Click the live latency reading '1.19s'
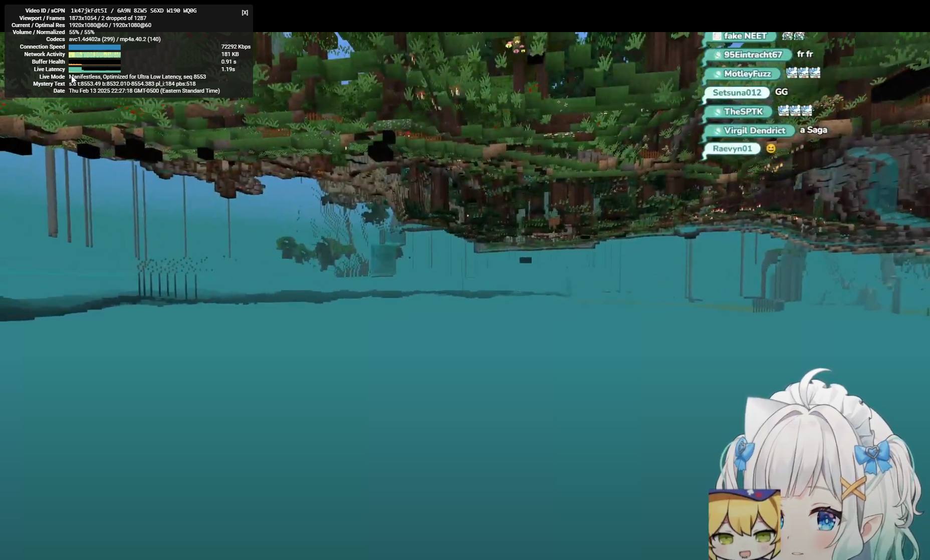The image size is (930, 560). (228, 69)
